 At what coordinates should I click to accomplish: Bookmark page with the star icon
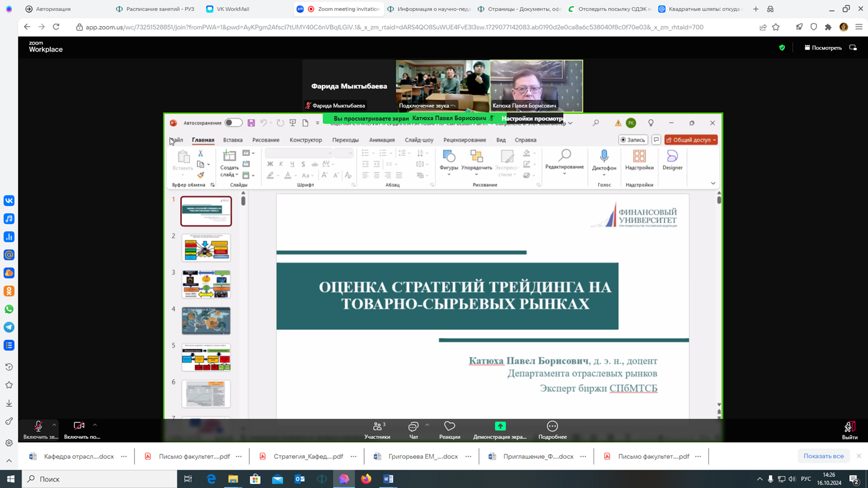[x=776, y=27]
